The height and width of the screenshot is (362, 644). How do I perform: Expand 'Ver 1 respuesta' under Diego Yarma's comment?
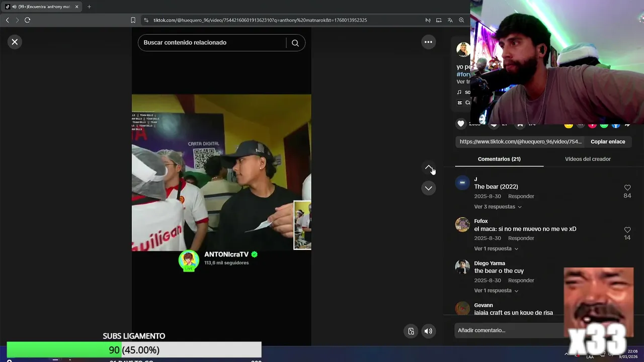tap(496, 291)
